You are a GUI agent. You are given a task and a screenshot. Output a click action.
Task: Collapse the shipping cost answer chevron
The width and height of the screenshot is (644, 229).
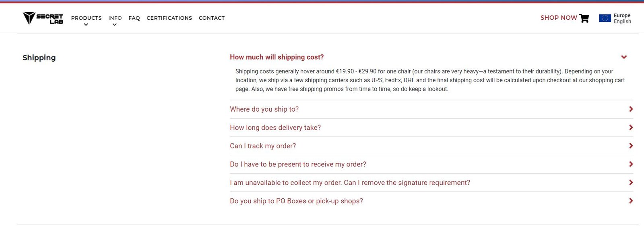pos(624,57)
